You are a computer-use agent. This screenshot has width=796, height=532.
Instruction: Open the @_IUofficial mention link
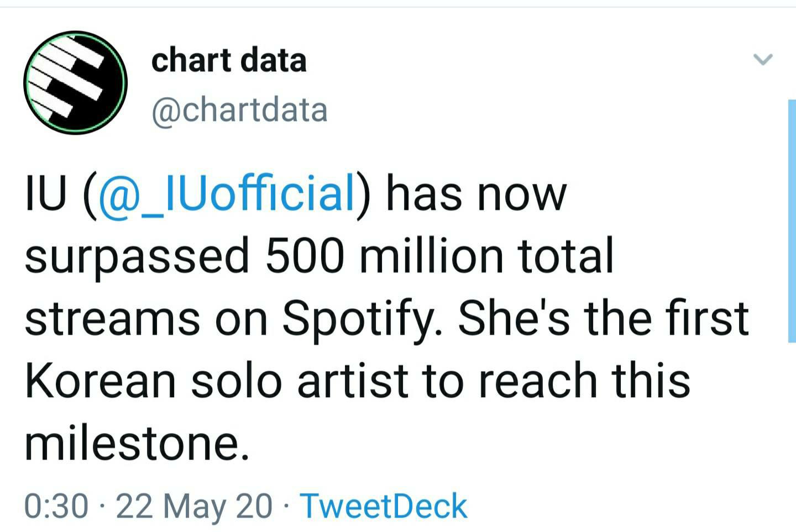click(226, 193)
